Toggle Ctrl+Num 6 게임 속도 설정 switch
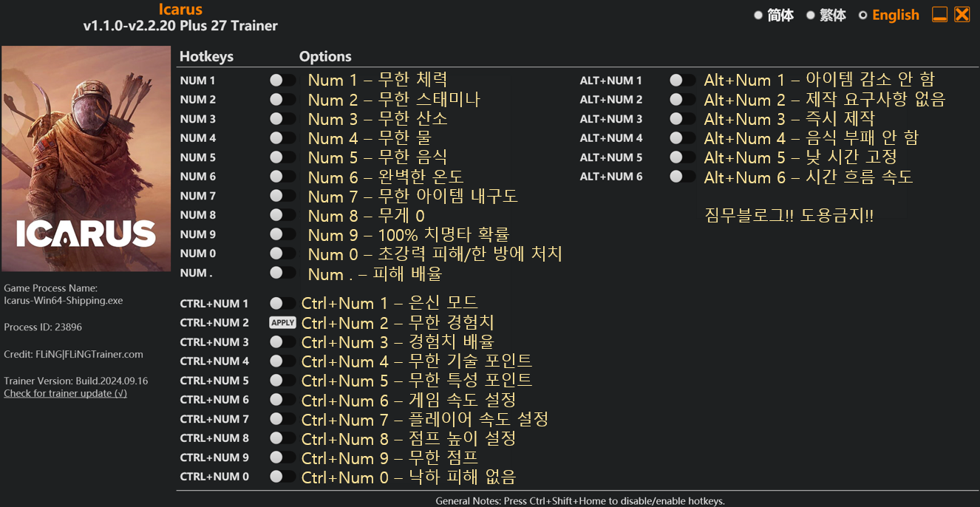This screenshot has width=980, height=507. [282, 399]
